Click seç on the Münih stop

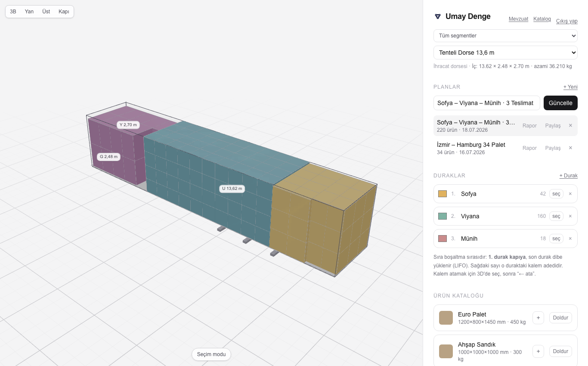tap(556, 239)
